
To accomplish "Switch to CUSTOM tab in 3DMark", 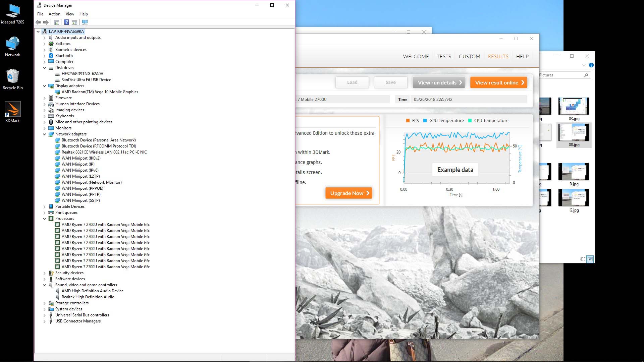I will [469, 57].
